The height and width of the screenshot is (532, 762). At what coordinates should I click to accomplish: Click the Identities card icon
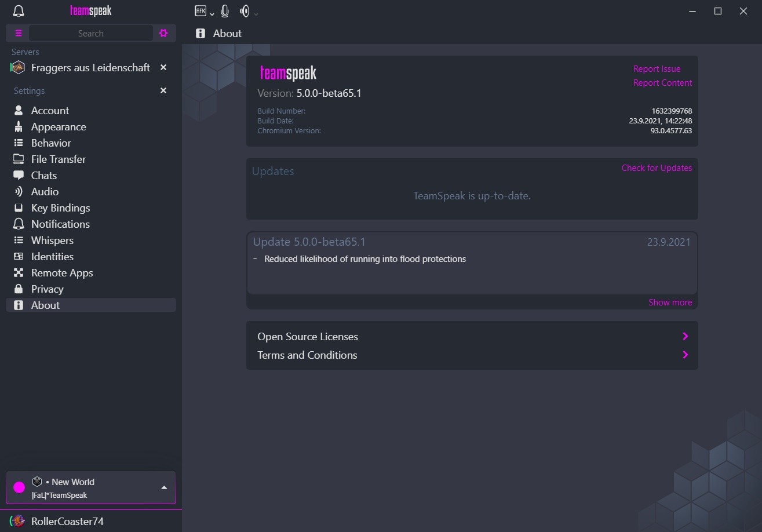(x=19, y=256)
